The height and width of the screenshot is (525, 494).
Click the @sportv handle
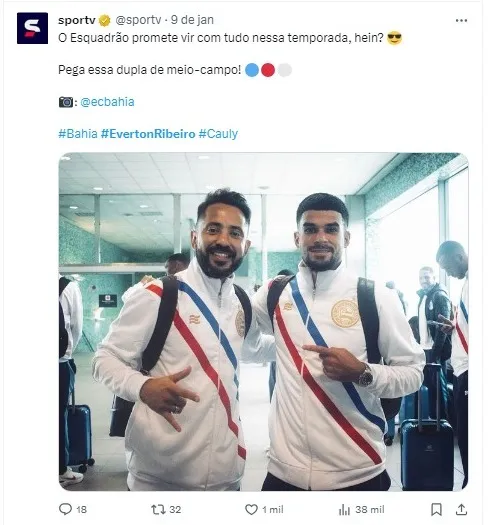coord(138,20)
